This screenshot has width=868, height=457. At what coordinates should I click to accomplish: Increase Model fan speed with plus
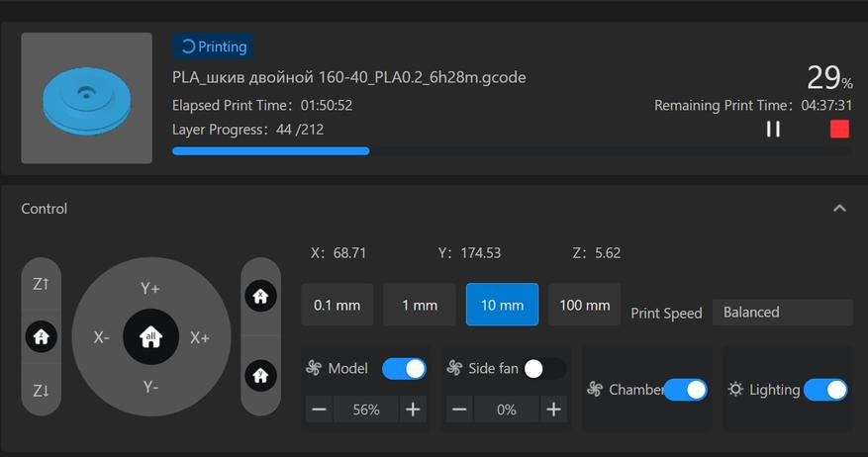click(x=413, y=410)
